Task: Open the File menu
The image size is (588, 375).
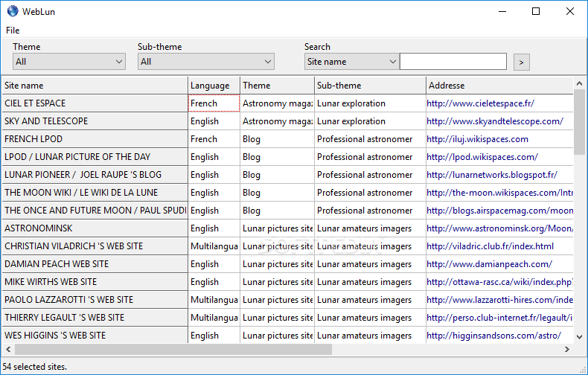Action: pos(13,31)
